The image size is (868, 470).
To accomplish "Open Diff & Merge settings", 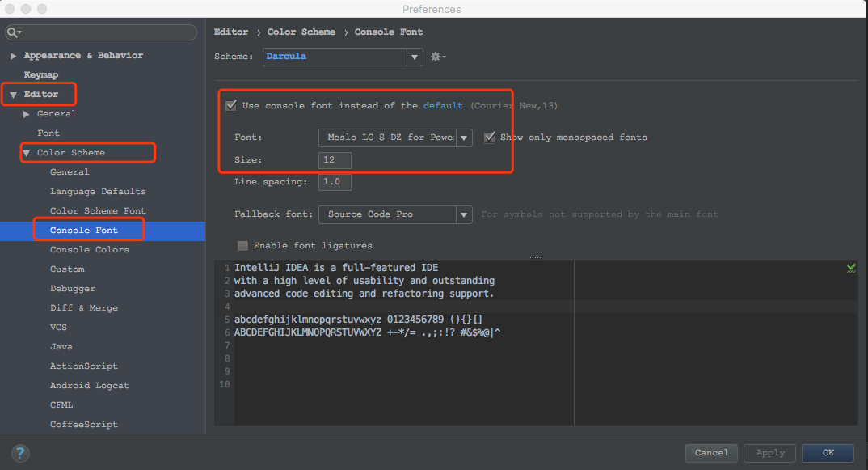I will click(84, 307).
